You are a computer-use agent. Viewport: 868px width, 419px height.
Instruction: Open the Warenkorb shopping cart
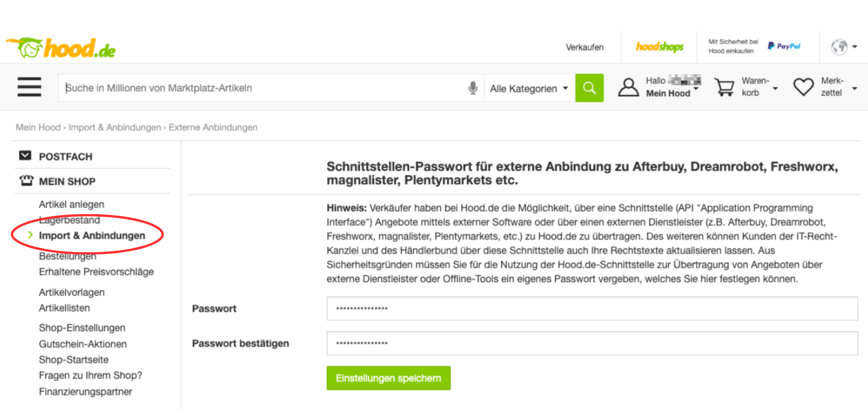point(724,87)
